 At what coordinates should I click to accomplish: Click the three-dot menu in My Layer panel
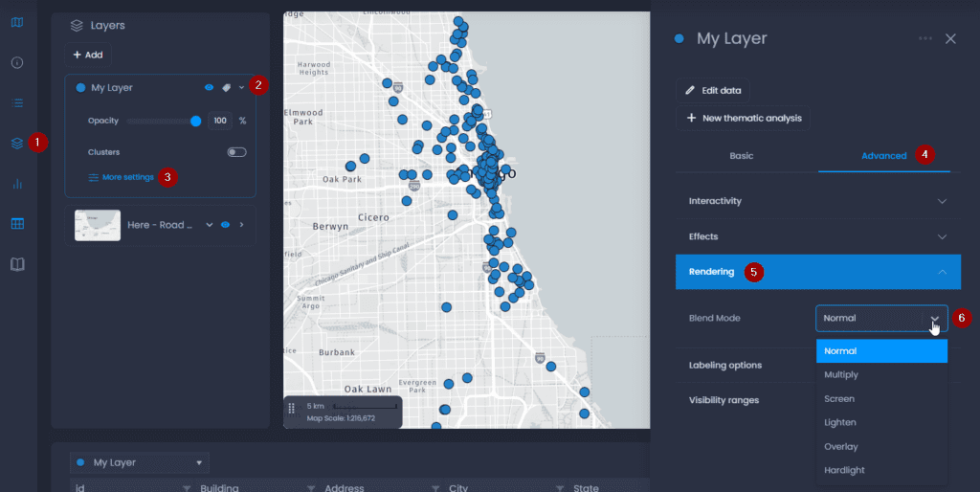click(925, 38)
